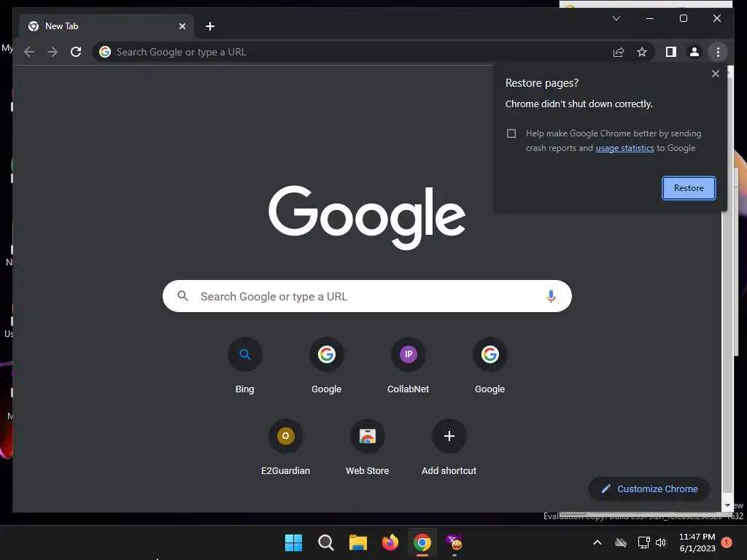The height and width of the screenshot is (560, 747).
Task: Click the network icon in the system tray
Action: tap(643, 542)
